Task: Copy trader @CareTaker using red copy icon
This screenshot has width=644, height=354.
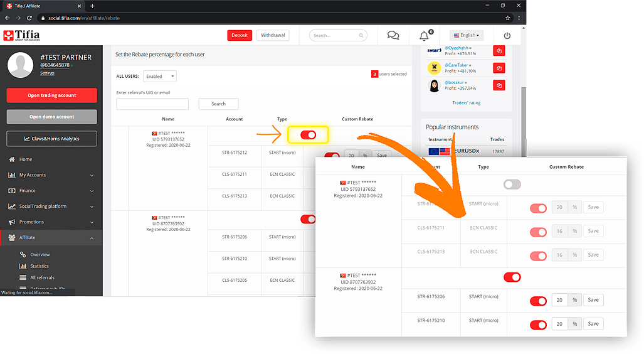Action: [499, 68]
